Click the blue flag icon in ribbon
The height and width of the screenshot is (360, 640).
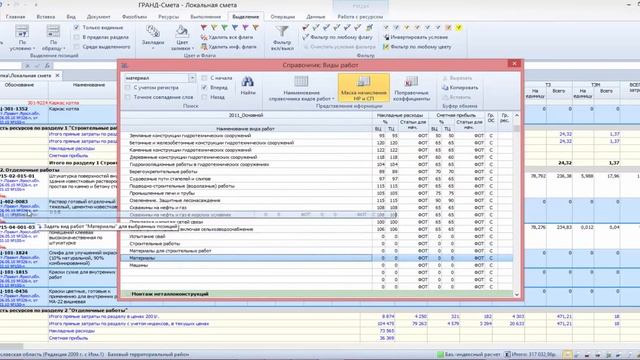click(235, 28)
